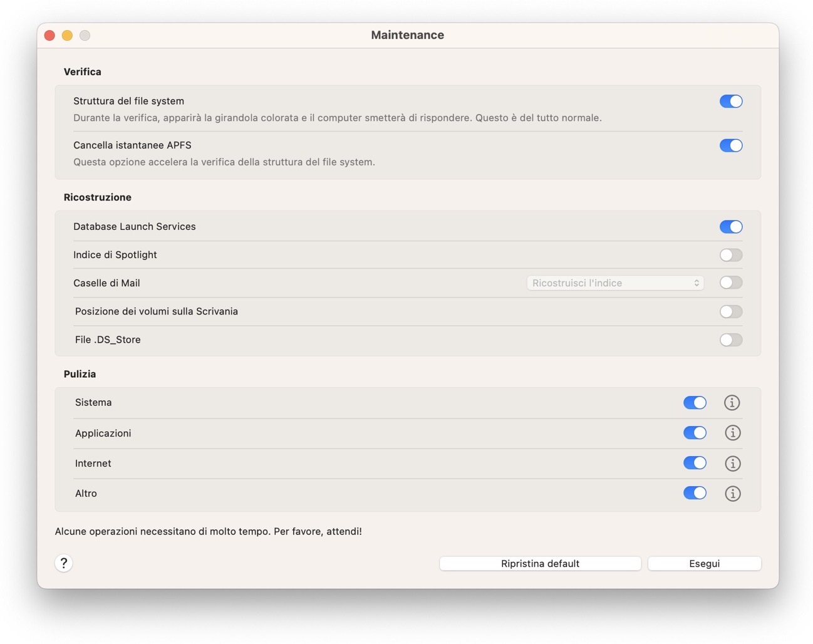
Task: Open info for Sistema cleanup options
Action: pos(732,403)
